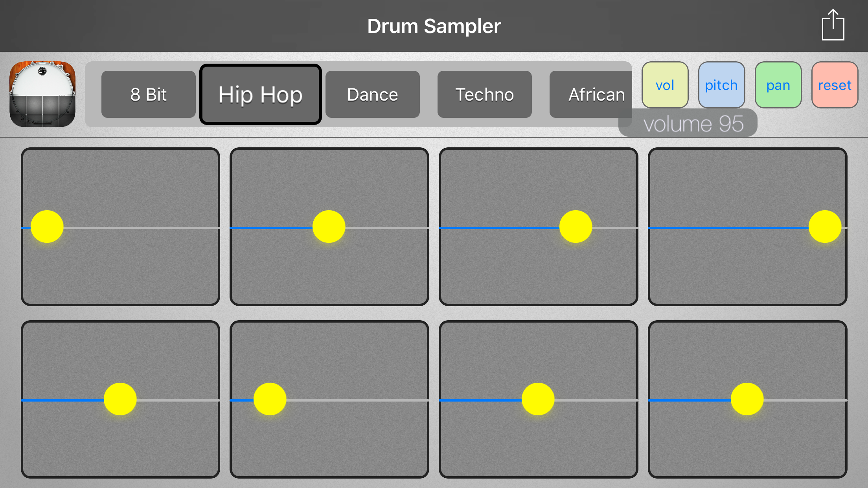Tap the share icon in the title bar
The image size is (868, 488).
[x=833, y=26]
